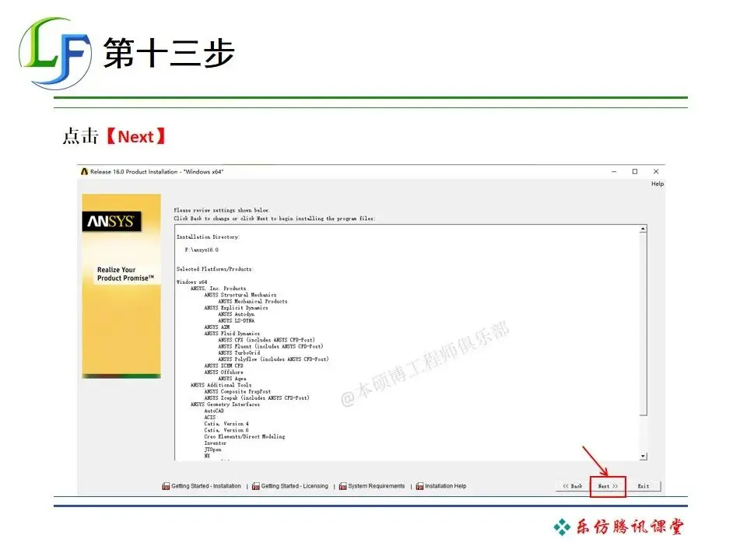
Task: Click 'Inventor' line
Action: tap(216, 443)
